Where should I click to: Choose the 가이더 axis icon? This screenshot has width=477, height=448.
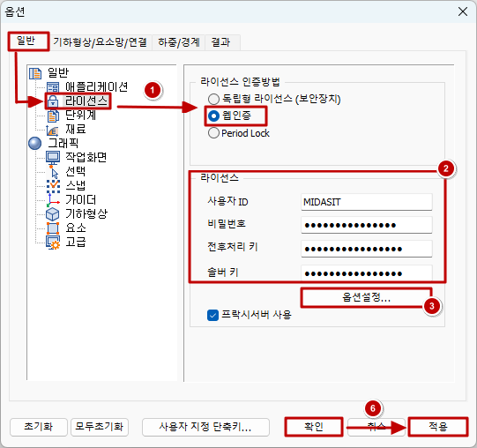[53, 200]
